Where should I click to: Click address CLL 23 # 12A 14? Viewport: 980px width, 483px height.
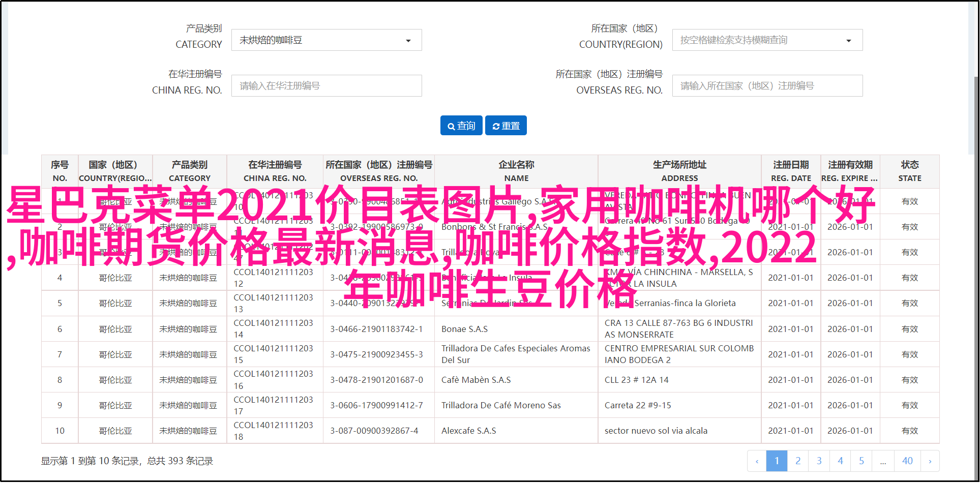[x=636, y=380]
